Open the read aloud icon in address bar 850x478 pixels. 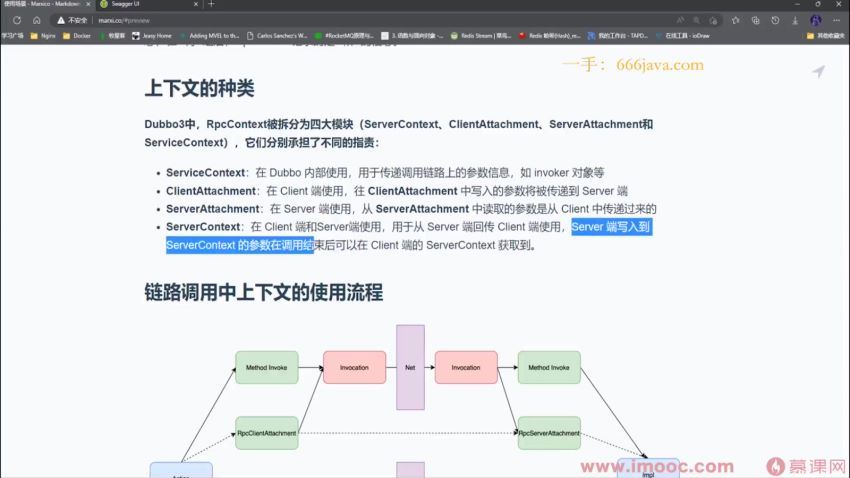680,20
